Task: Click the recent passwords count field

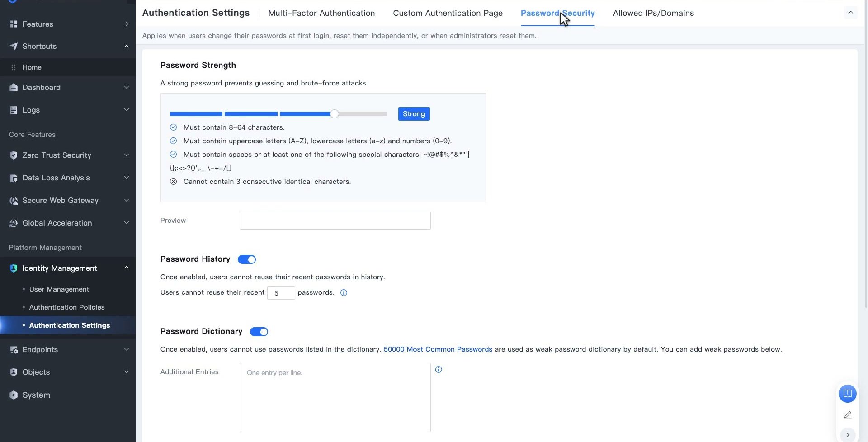Action: pyautogui.click(x=281, y=293)
